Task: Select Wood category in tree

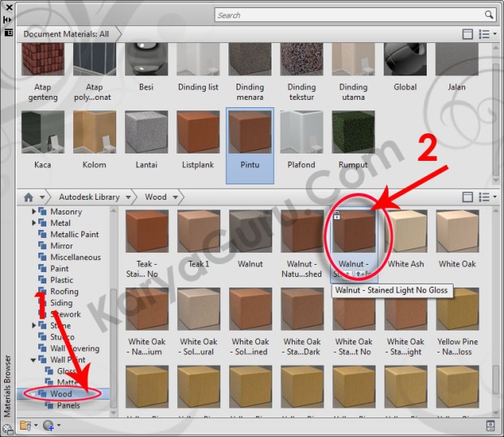Action: [61, 394]
